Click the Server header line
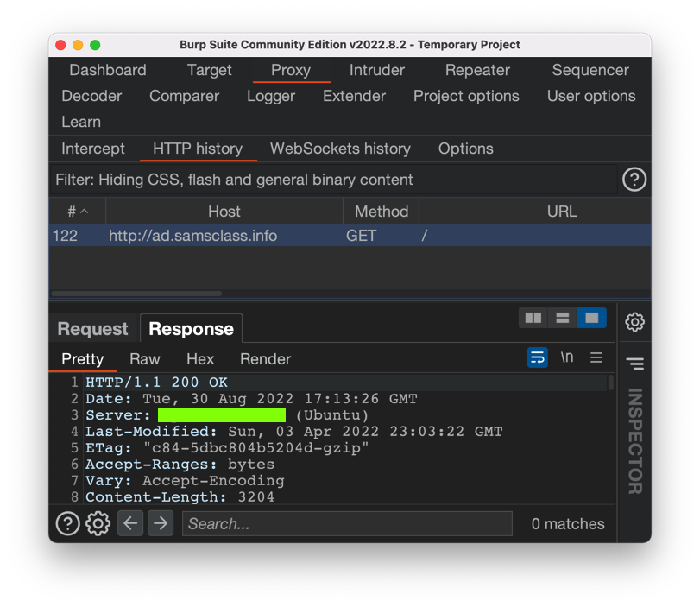Screen dimensions: 700x607 (227, 415)
